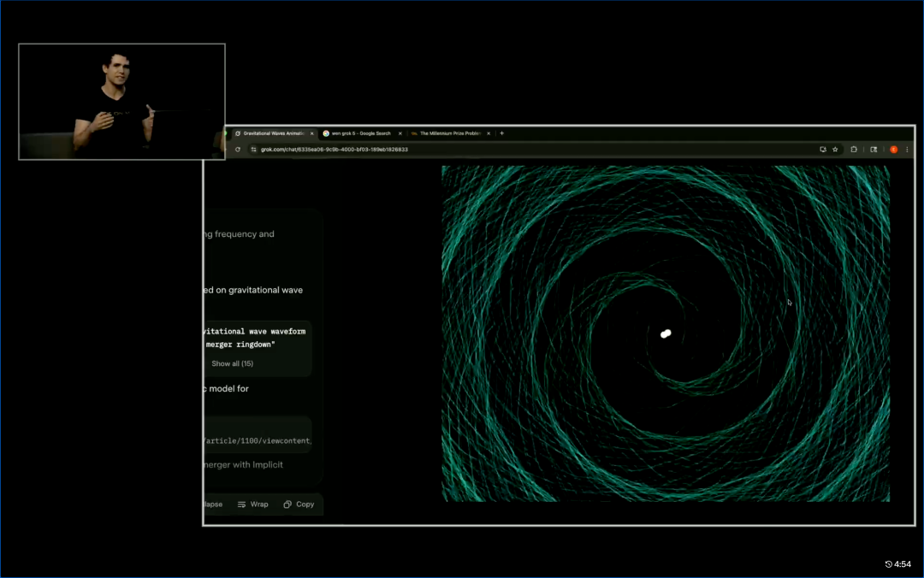Open the orange profile avatar
This screenshot has width=924, height=578.
pyautogui.click(x=893, y=150)
